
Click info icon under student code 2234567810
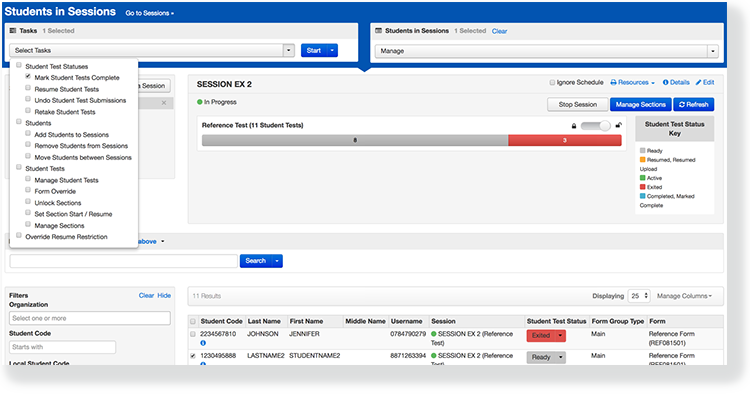[x=203, y=343]
